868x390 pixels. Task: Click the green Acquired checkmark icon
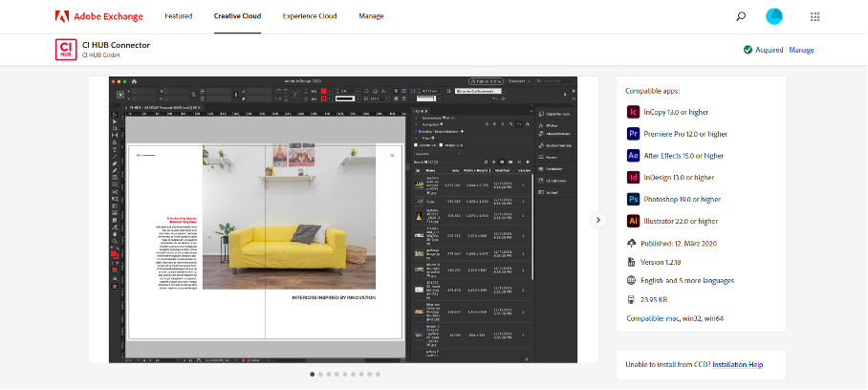(x=748, y=50)
